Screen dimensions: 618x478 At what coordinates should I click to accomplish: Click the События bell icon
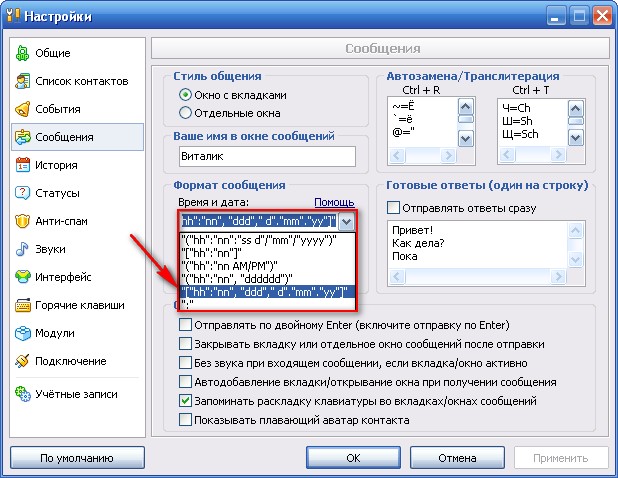pyautogui.click(x=22, y=109)
